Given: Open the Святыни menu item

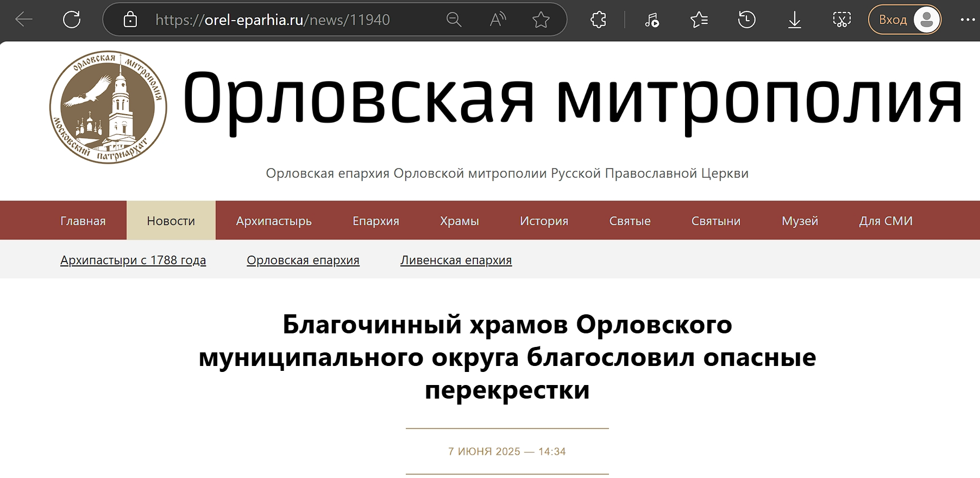Looking at the screenshot, I should point(716,221).
